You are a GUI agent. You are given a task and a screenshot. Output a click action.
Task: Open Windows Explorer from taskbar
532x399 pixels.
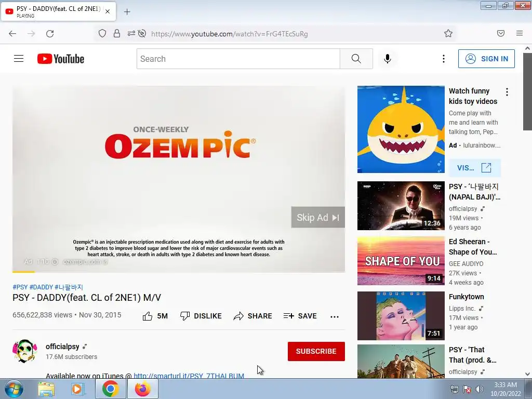click(46, 389)
